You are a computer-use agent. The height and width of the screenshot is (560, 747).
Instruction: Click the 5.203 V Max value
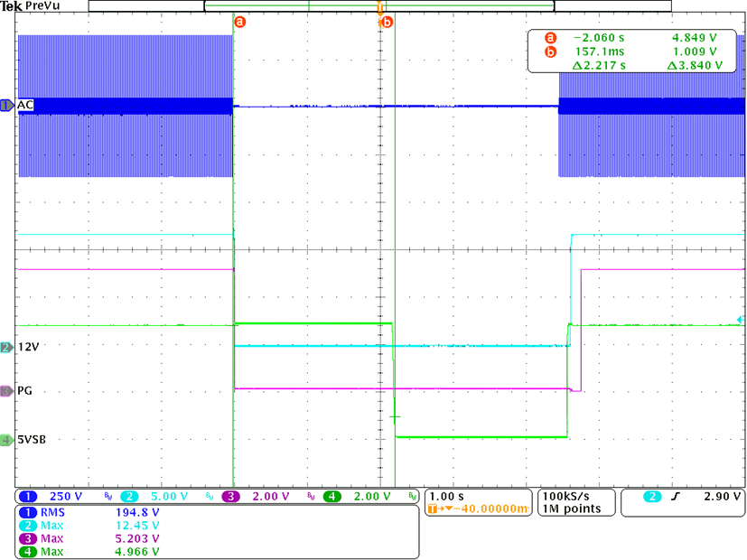point(137,538)
